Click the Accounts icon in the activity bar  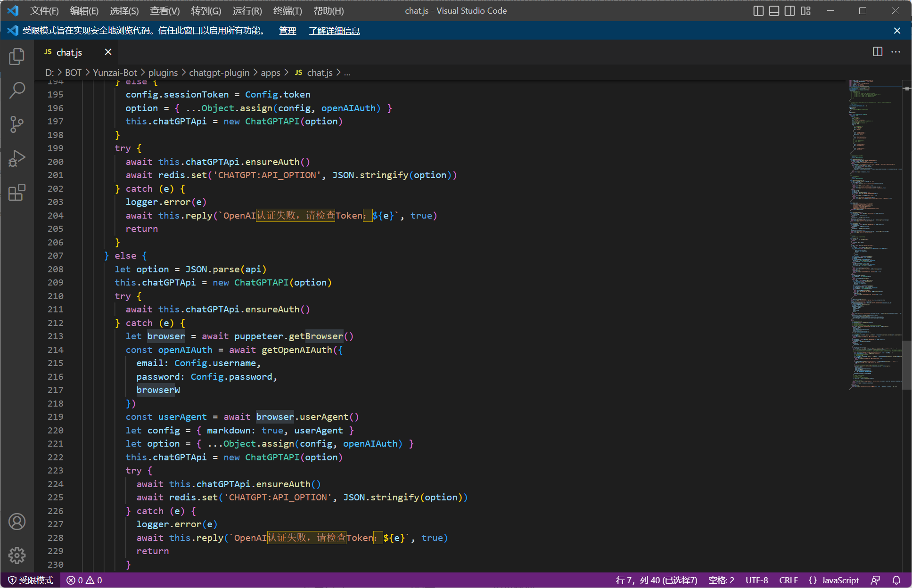coord(17,522)
